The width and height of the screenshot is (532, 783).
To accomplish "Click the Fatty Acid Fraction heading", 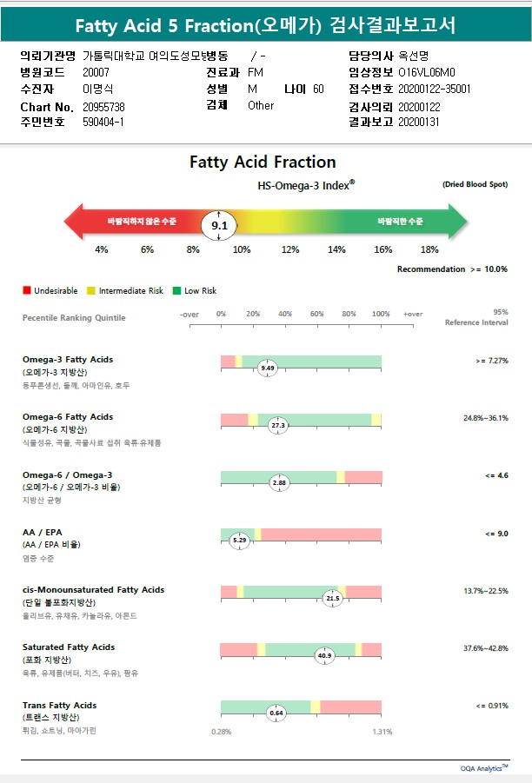I will pyautogui.click(x=263, y=163).
